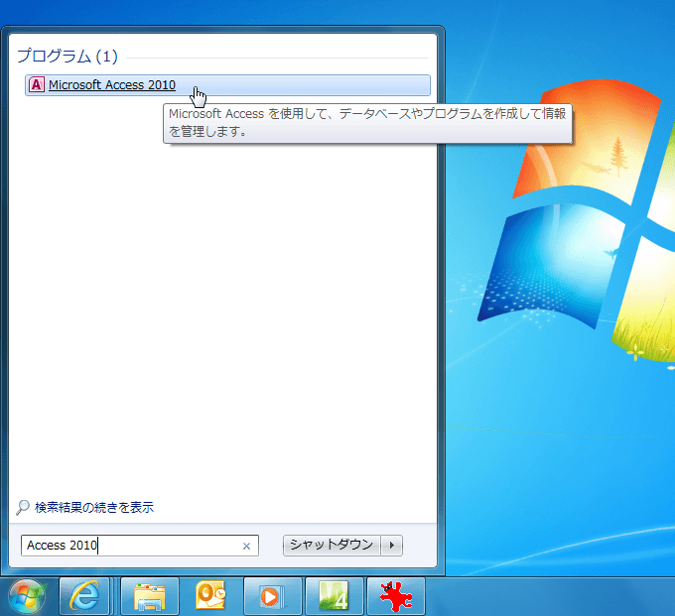675x616 pixels.
Task: Click the シャットダウン button
Action: point(332,546)
